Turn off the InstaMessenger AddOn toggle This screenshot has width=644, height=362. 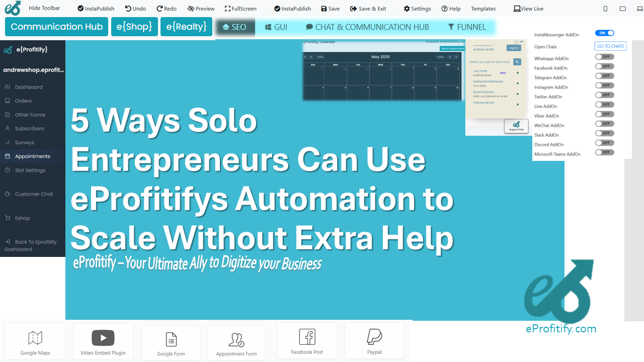604,33
